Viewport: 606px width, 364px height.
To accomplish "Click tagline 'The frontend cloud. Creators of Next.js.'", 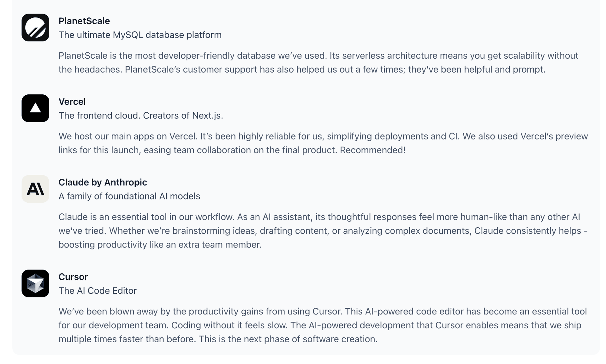I will point(141,116).
